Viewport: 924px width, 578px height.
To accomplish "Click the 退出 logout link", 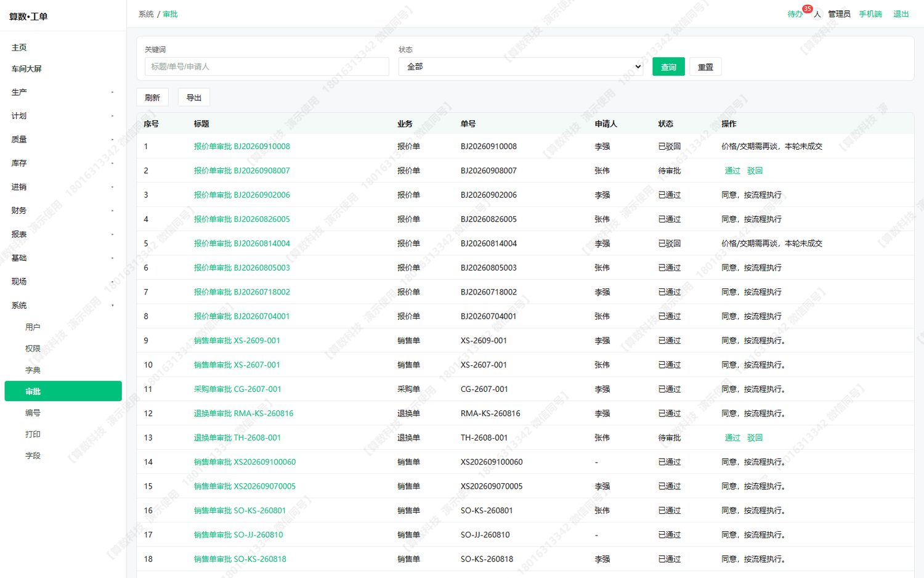I will click(901, 14).
